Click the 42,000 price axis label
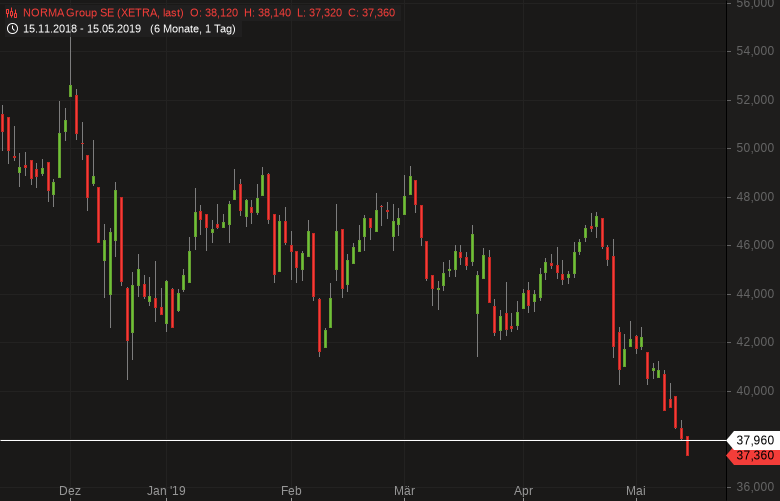 pos(755,342)
